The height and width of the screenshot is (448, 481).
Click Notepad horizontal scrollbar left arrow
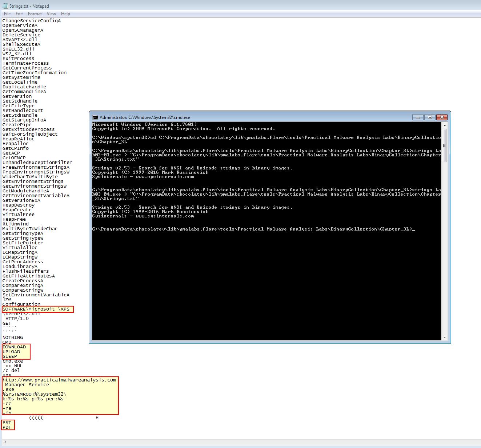point(5,442)
